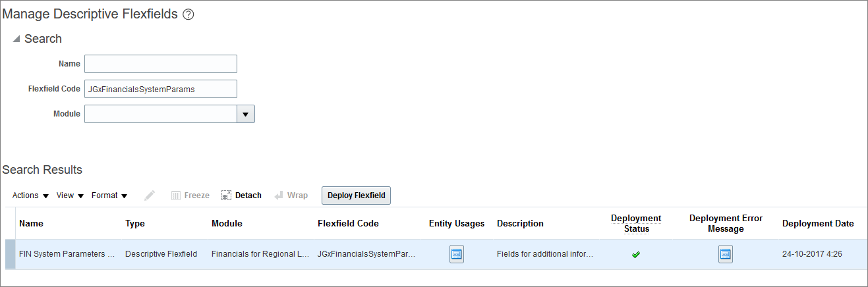Open the View menu
The width and height of the screenshot is (868, 287).
[70, 196]
